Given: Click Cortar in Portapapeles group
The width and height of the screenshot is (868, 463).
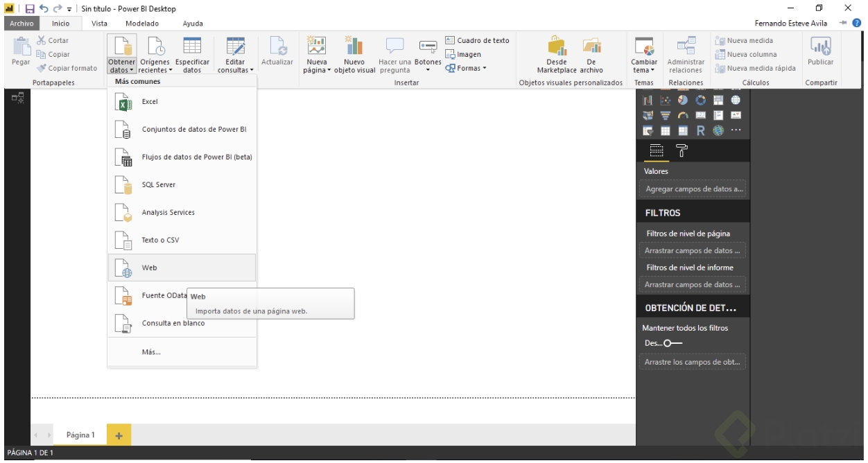Looking at the screenshot, I should point(53,40).
